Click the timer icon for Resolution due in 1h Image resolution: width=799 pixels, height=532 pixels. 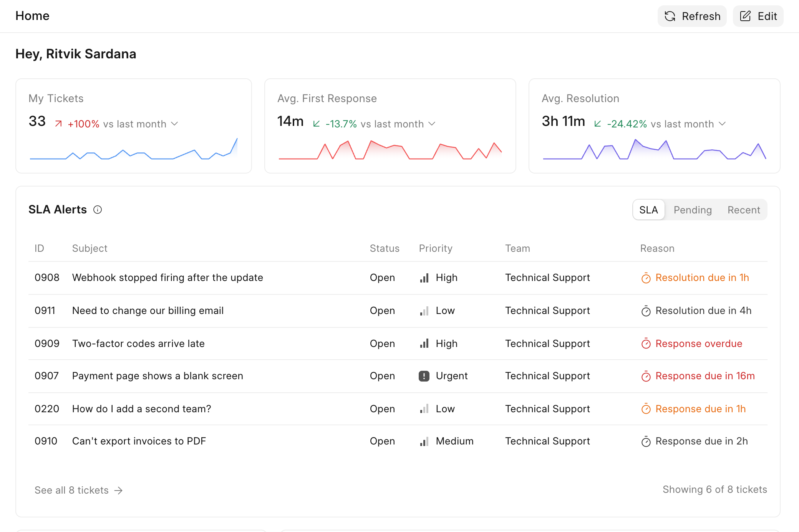pos(646,278)
